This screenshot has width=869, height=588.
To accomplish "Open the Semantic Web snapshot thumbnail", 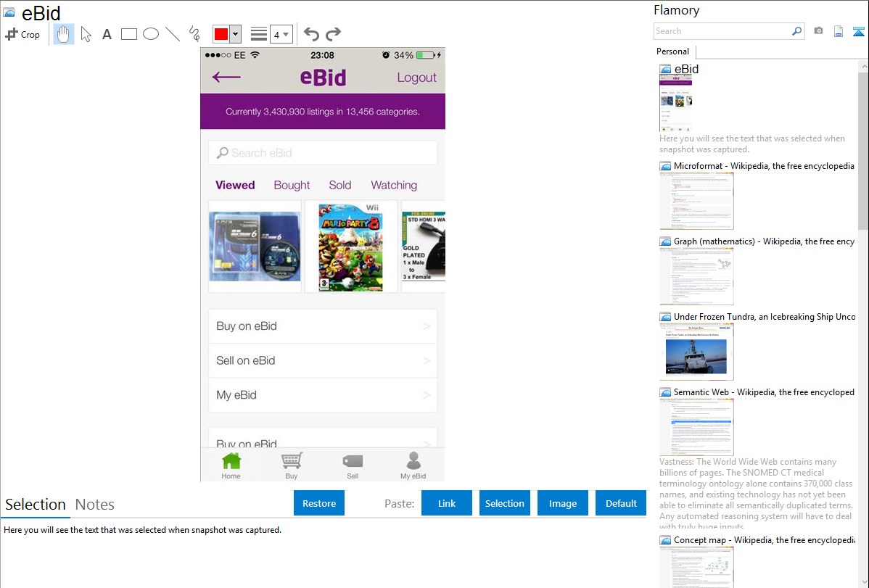I will click(x=696, y=427).
